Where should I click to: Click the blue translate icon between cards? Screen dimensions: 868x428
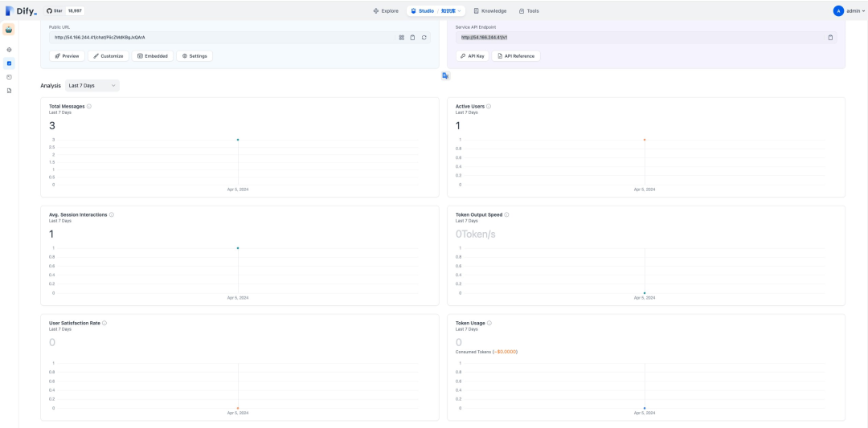click(445, 75)
